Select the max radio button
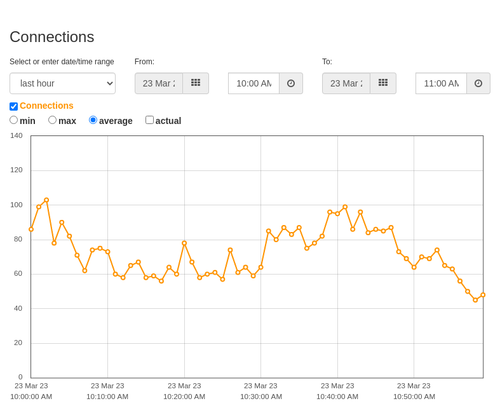The height and width of the screenshot is (403, 500). [x=52, y=120]
